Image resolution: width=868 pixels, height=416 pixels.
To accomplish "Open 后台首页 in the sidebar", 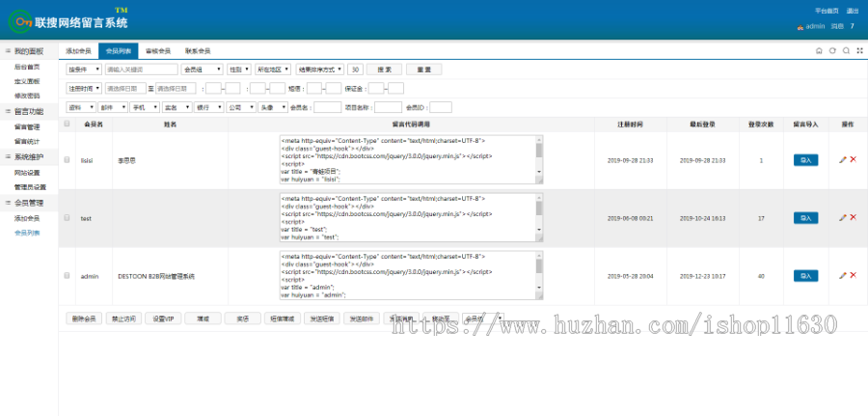I will [27, 67].
